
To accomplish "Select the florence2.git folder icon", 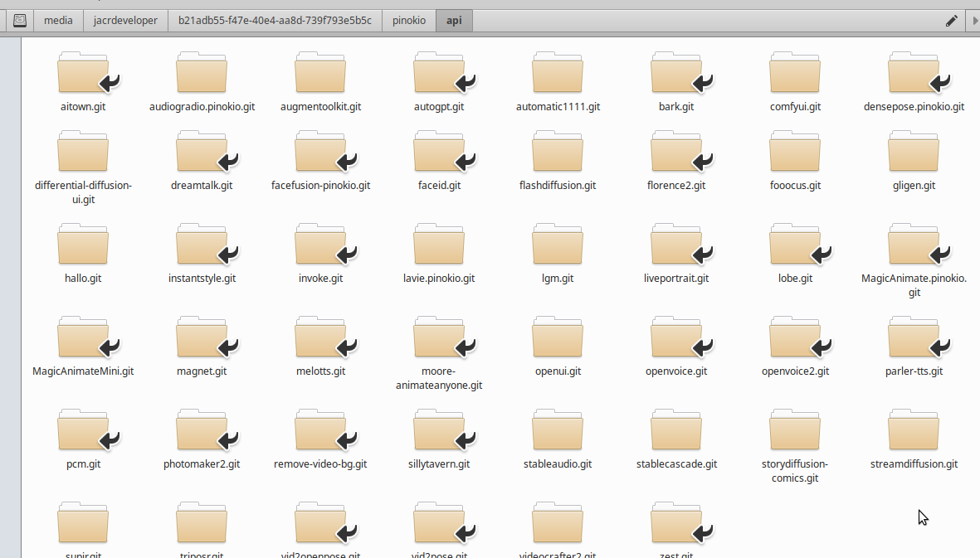I will [676, 153].
